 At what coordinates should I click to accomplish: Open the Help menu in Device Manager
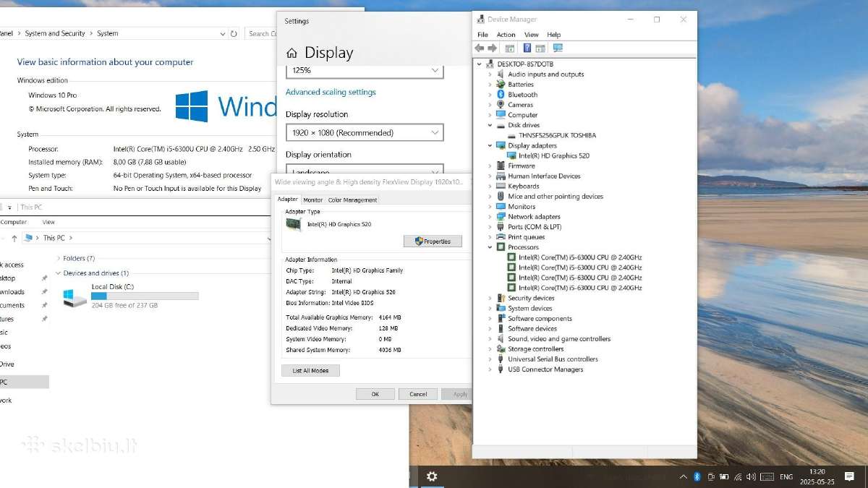click(x=553, y=35)
